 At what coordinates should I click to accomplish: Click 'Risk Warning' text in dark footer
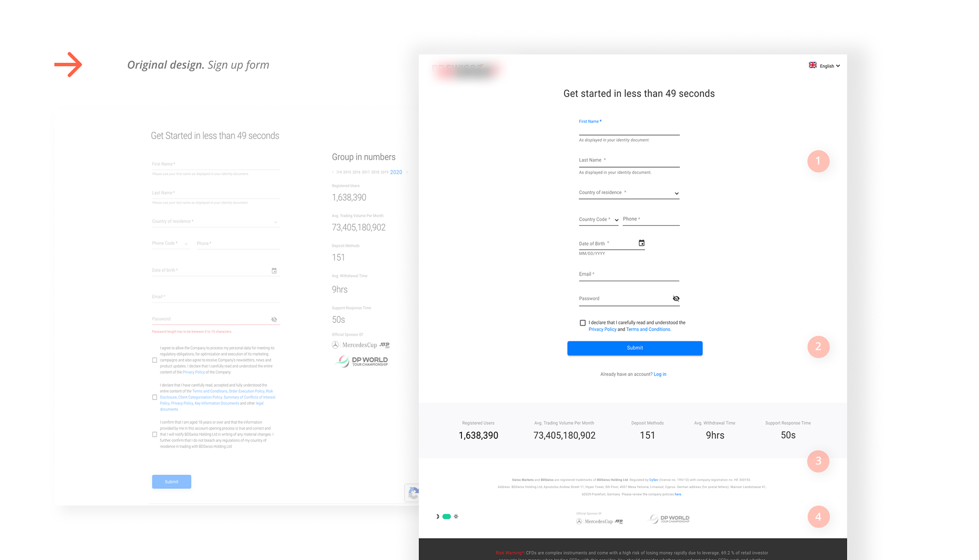(x=509, y=553)
